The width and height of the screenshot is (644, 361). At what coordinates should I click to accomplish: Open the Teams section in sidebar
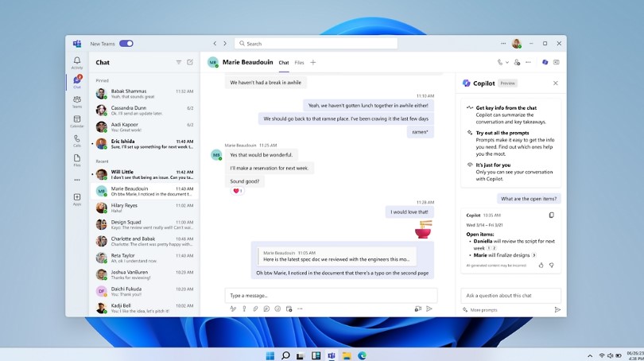pos(77,100)
